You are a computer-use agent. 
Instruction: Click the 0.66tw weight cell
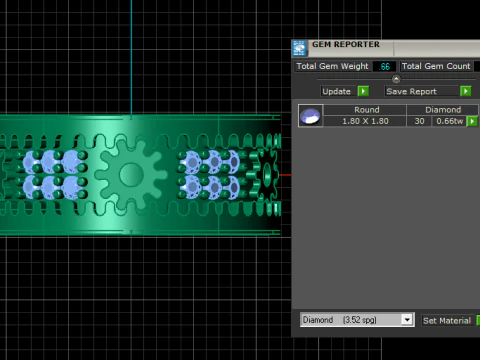coord(449,121)
